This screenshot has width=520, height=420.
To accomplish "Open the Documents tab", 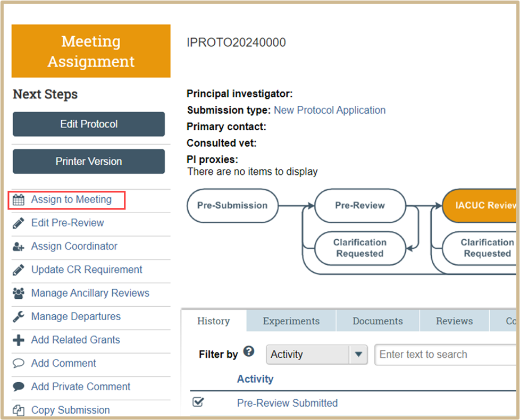I will tap(378, 321).
